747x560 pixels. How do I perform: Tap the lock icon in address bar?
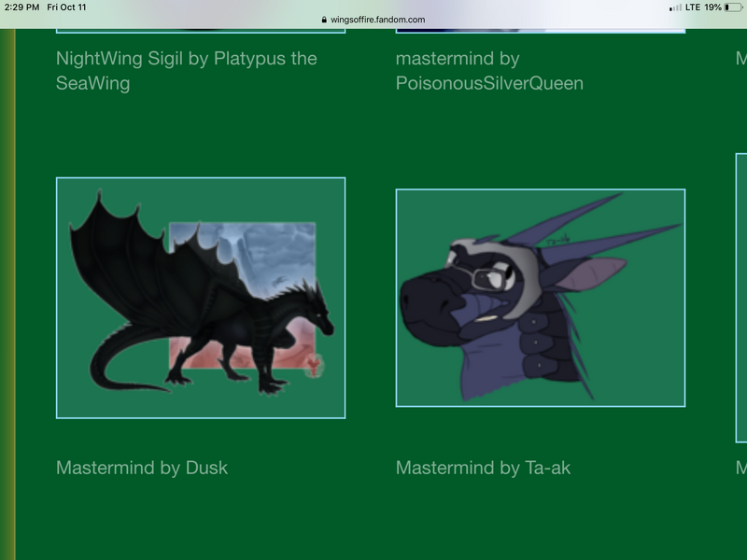click(x=324, y=20)
